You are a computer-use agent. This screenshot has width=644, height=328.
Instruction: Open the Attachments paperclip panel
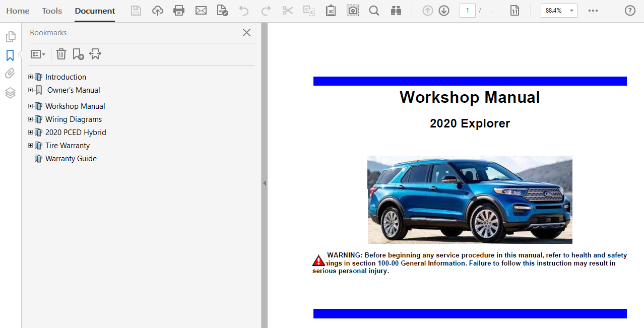(10, 74)
